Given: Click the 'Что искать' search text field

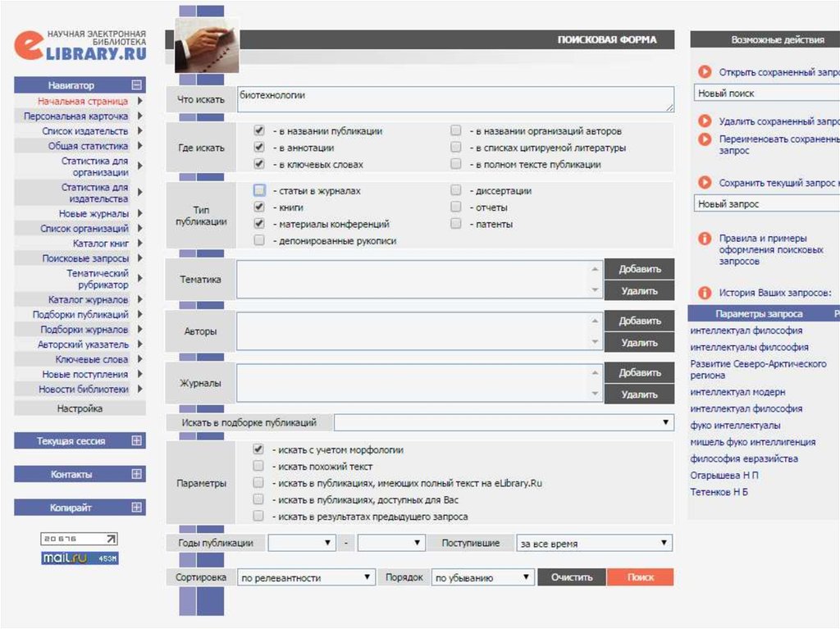Looking at the screenshot, I should pyautogui.click(x=455, y=100).
